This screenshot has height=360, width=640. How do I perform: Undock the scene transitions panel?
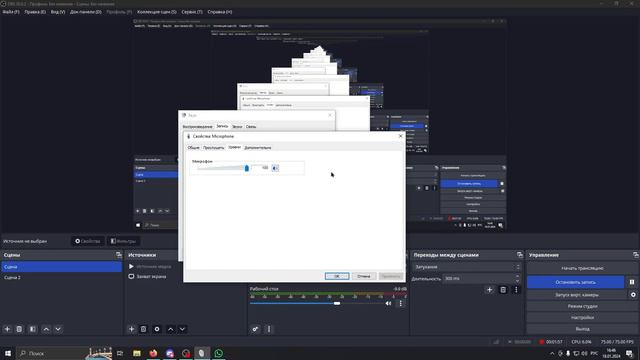pyautogui.click(x=520, y=255)
